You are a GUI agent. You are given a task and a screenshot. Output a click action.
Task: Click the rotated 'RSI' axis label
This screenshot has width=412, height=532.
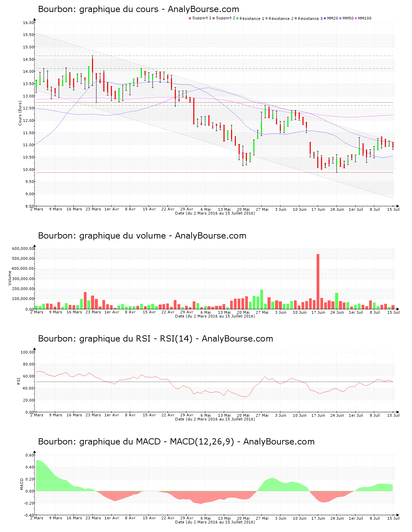[x=19, y=381]
